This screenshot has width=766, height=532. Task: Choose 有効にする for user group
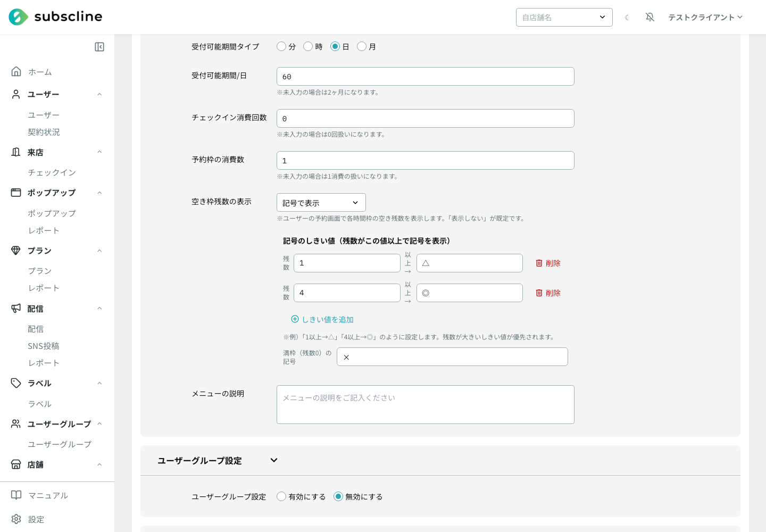click(281, 496)
